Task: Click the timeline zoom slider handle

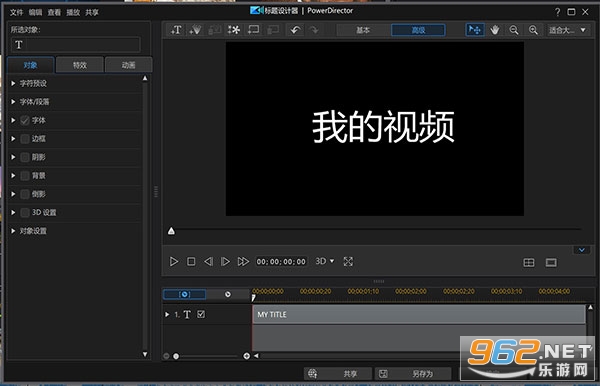Action: [x=176, y=356]
